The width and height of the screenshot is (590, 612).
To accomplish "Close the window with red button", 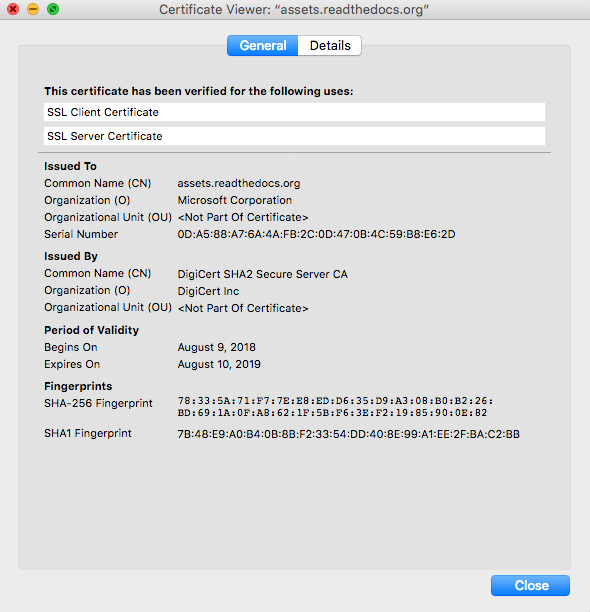I will 13,9.
